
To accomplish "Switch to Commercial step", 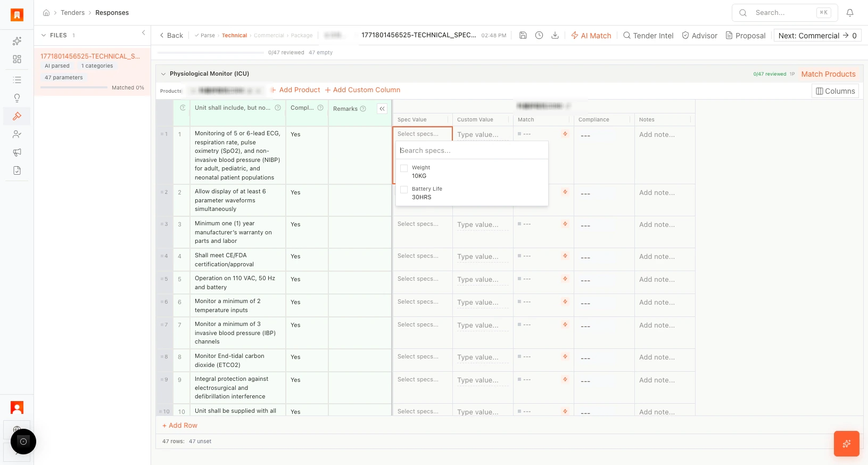I will tap(269, 36).
